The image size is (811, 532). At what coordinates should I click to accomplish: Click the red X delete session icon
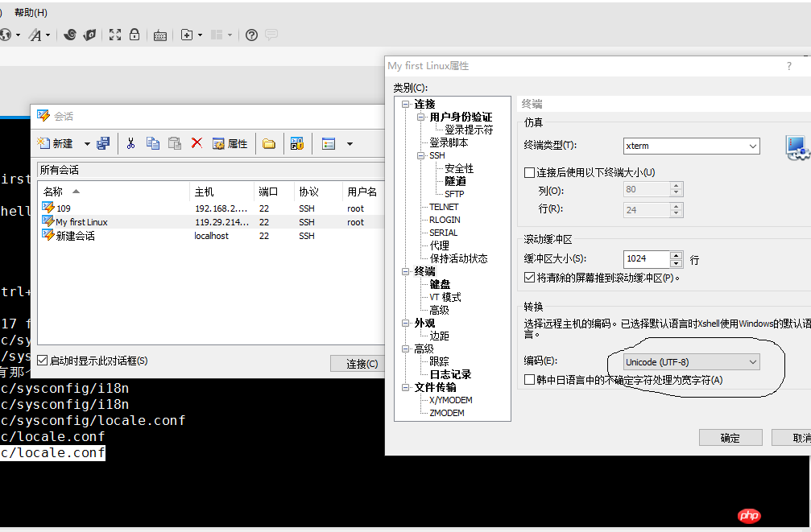pyautogui.click(x=197, y=143)
